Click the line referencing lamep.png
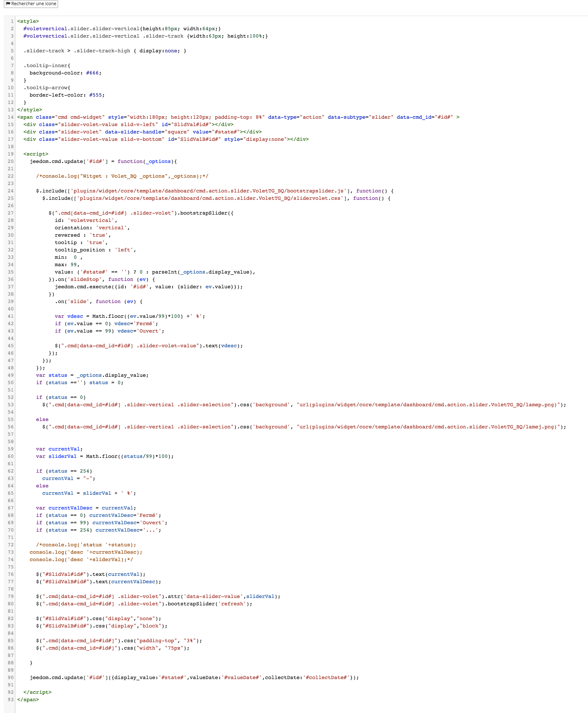This screenshot has height=713, width=588. (304, 405)
